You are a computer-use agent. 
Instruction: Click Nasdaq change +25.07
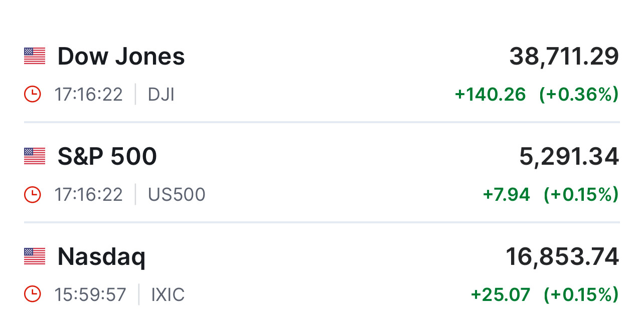pos(500,294)
